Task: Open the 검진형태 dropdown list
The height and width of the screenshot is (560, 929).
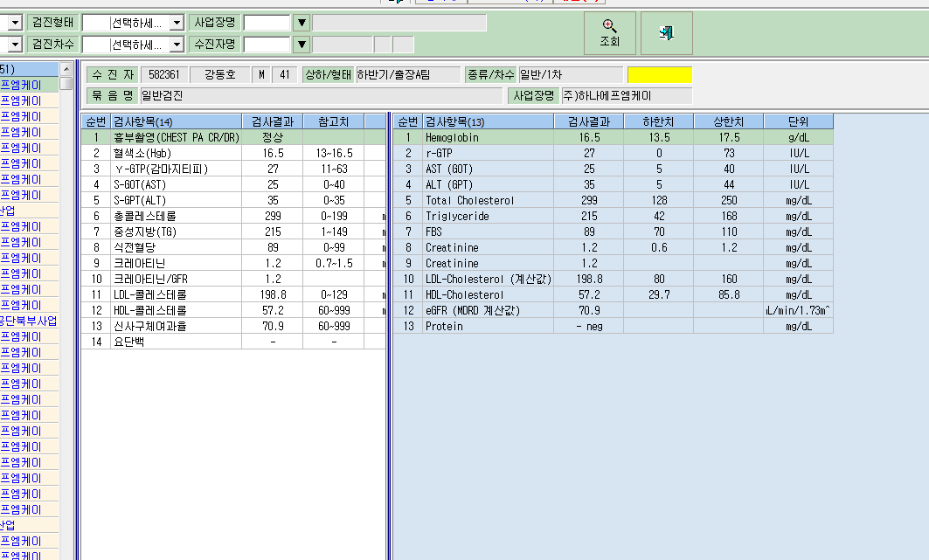Action: [x=177, y=23]
